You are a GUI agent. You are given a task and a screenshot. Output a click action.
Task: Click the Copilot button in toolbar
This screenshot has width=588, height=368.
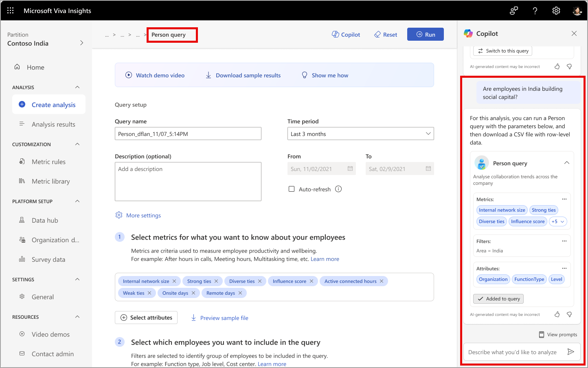tap(346, 35)
